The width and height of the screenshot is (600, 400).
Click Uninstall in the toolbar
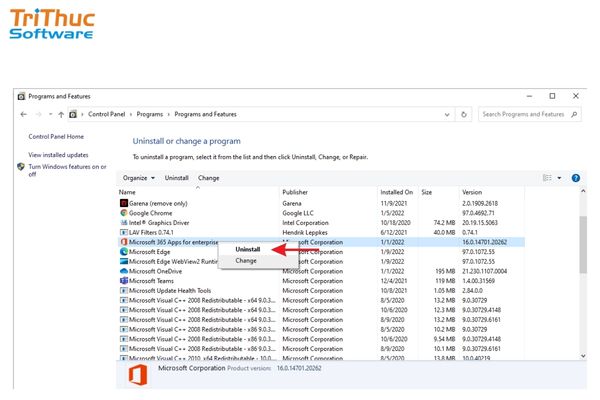point(176,178)
